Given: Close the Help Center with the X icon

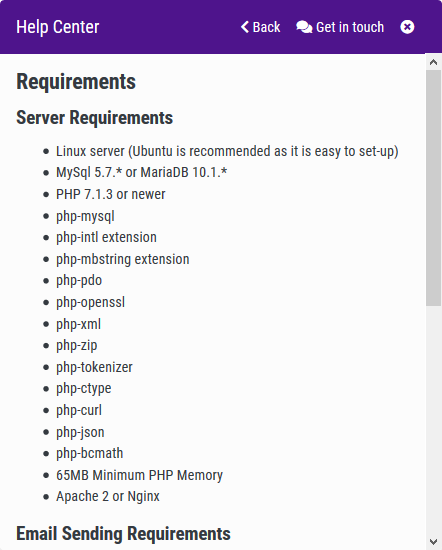Looking at the screenshot, I should (407, 27).
